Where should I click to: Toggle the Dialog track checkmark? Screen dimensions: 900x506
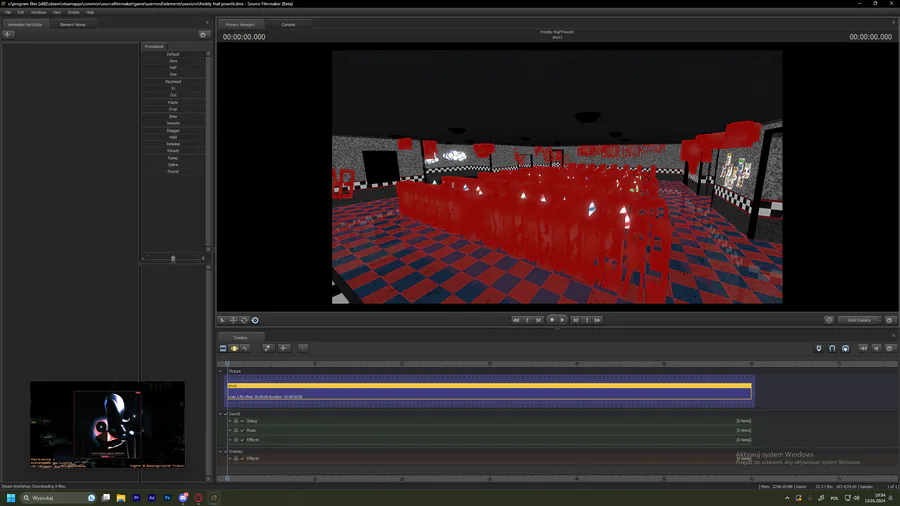[x=242, y=421]
